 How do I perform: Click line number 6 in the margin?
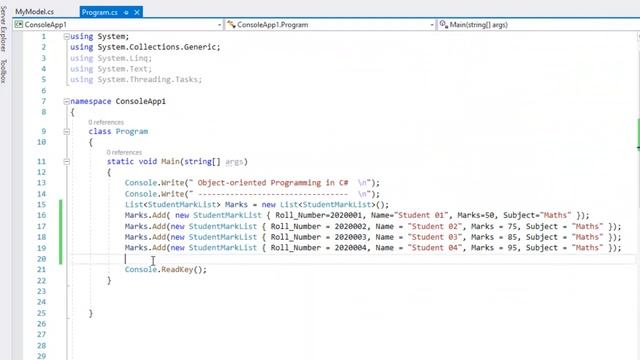tap(44, 90)
